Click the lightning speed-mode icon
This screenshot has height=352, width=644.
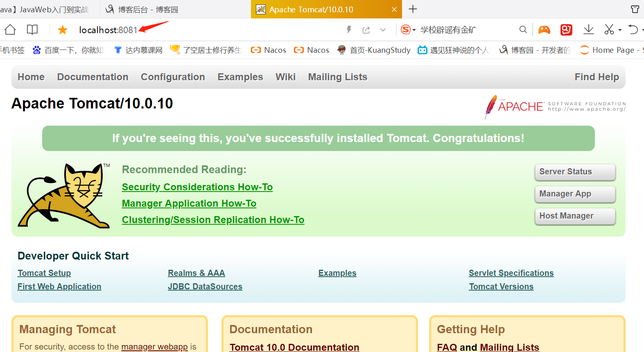click(x=349, y=29)
